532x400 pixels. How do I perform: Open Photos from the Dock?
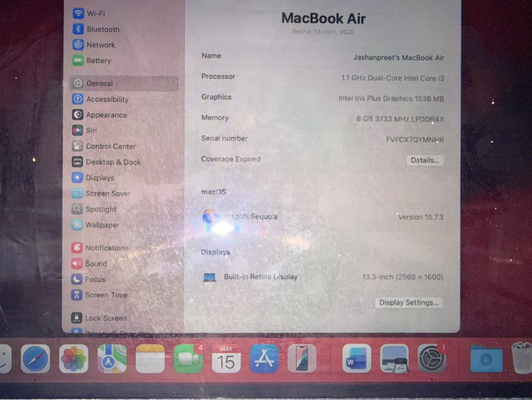click(x=74, y=359)
